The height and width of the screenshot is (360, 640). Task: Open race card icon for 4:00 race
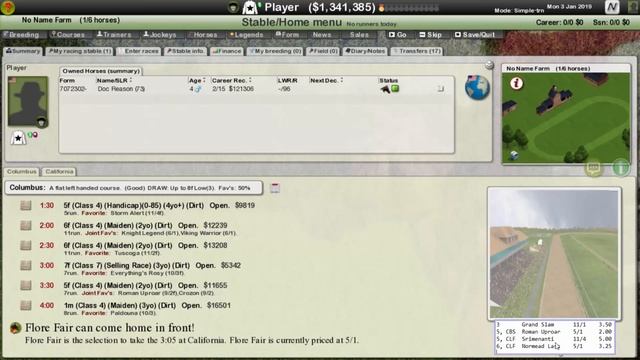(26, 305)
